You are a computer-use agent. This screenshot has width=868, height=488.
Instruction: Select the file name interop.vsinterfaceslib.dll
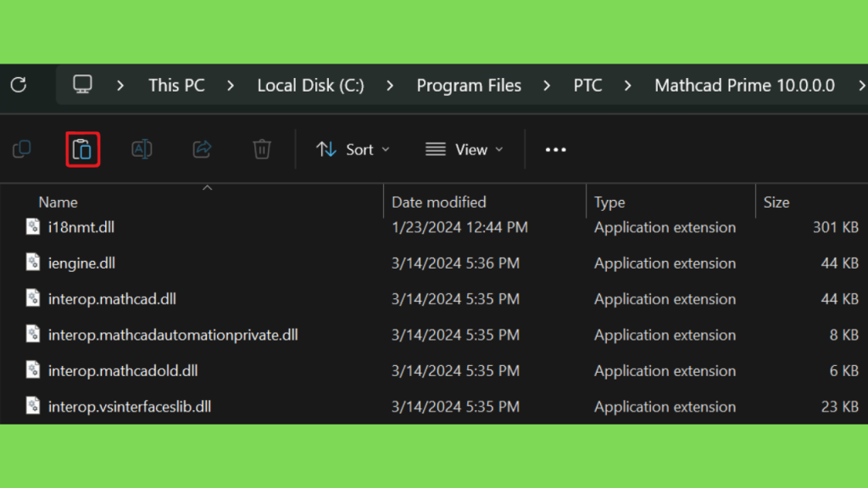(130, 407)
